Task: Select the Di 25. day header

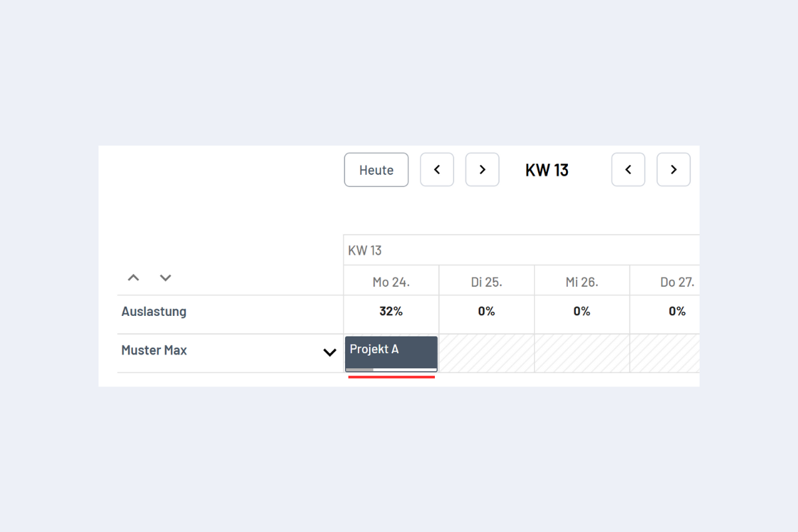Action: pyautogui.click(x=486, y=282)
